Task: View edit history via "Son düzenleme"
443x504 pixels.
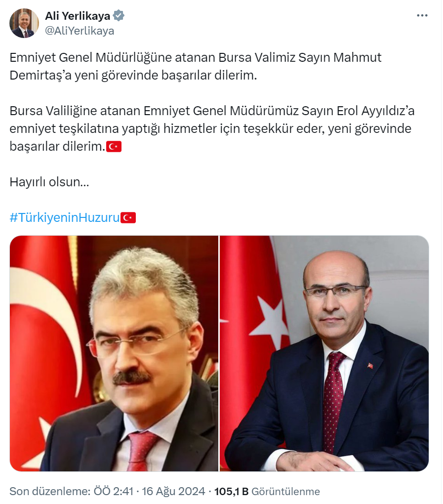Action: tap(50, 492)
